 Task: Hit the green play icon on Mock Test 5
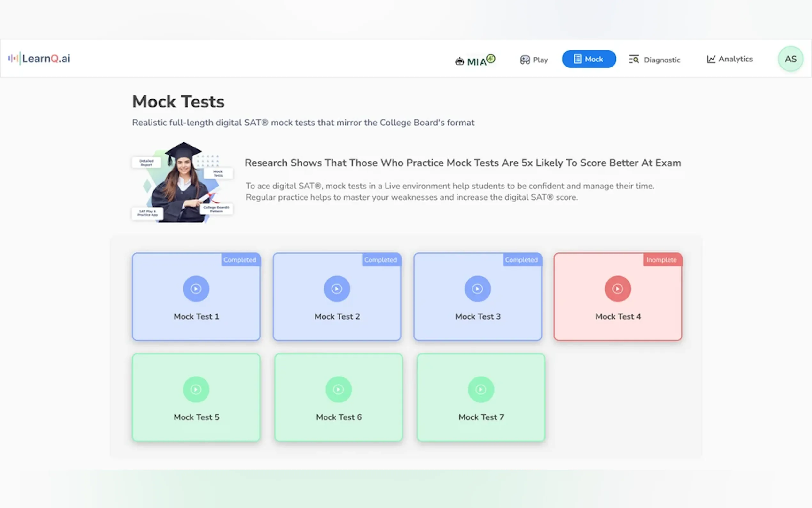(196, 389)
